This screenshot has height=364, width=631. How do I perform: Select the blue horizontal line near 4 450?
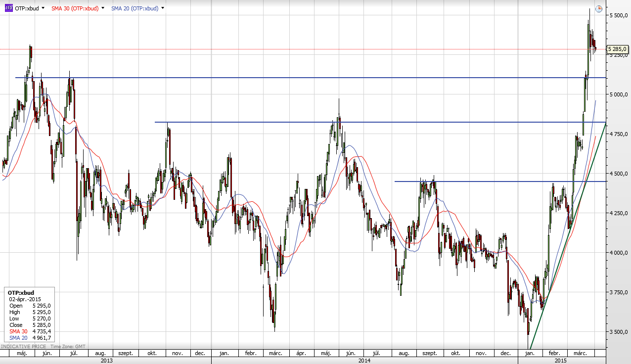click(500, 182)
